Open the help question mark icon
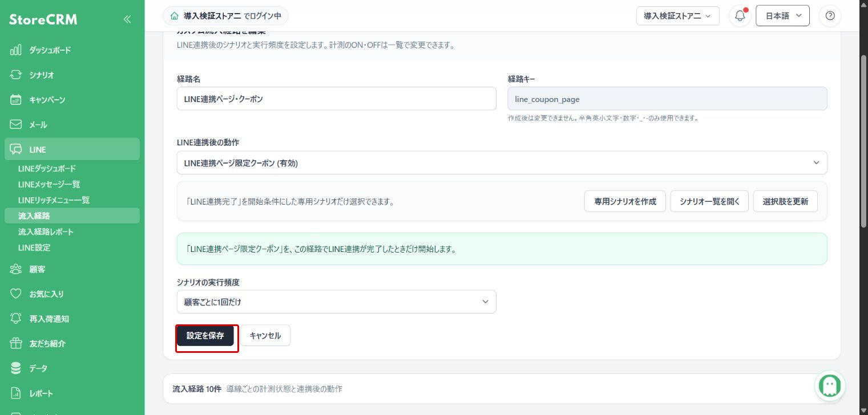Screen dimensions: 868x415 (x=830, y=16)
